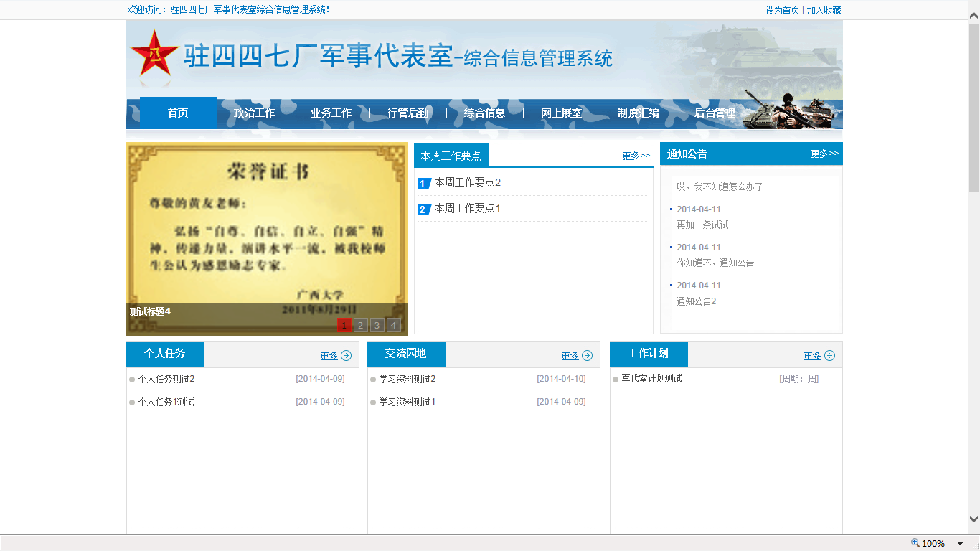Expand 更多>> in 通知公告 panel
980x551 pixels.
coord(824,154)
